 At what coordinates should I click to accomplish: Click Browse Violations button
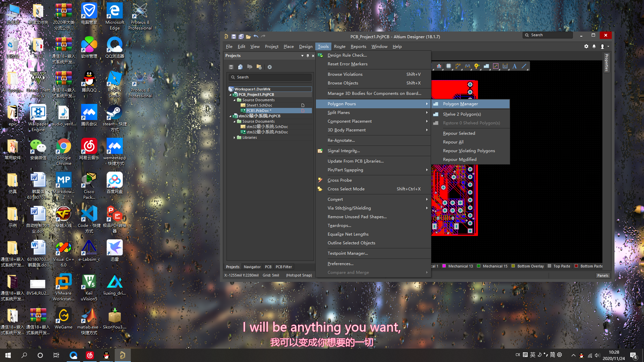345,74
